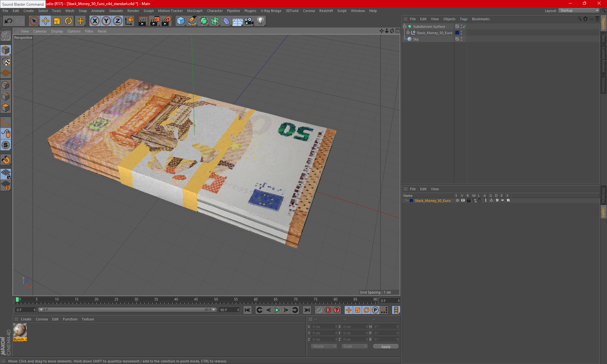This screenshot has width=607, height=364.
Task: Open the Mesh menu
Action: pyautogui.click(x=70, y=11)
